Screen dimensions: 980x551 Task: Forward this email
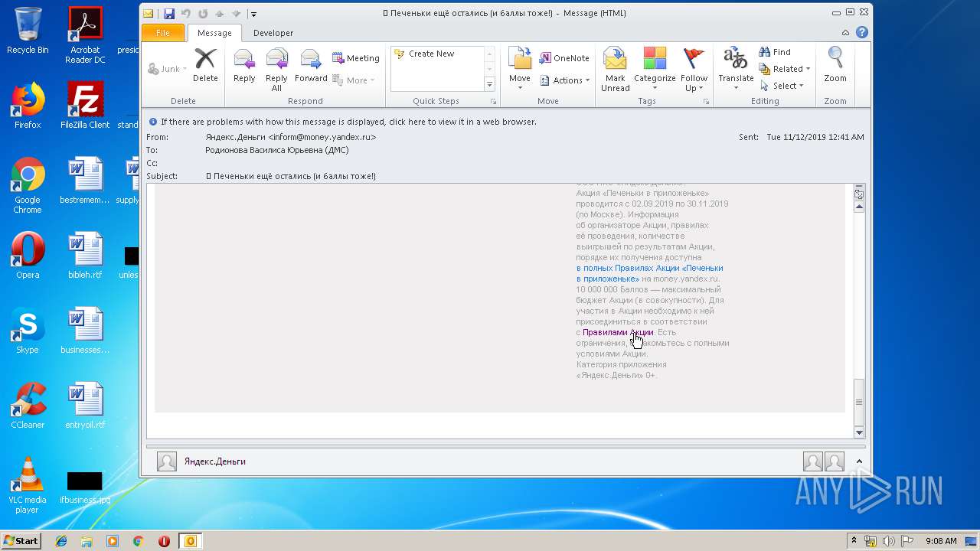(x=311, y=66)
